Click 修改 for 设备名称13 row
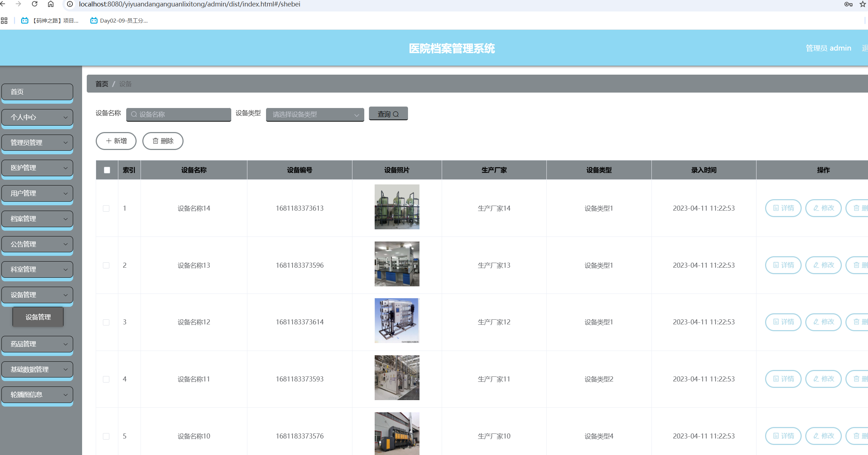This screenshot has height=455, width=868. click(x=823, y=265)
